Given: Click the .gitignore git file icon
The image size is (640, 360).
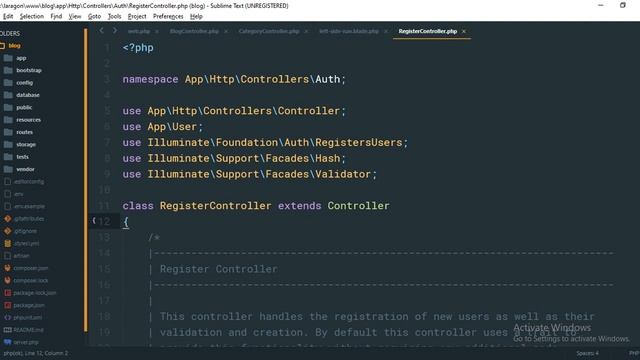Looking at the screenshot, I should tap(7, 231).
